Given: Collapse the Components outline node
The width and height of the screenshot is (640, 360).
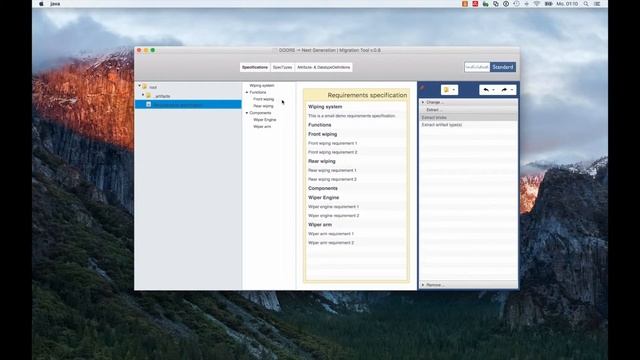Looking at the screenshot, I should (247, 113).
